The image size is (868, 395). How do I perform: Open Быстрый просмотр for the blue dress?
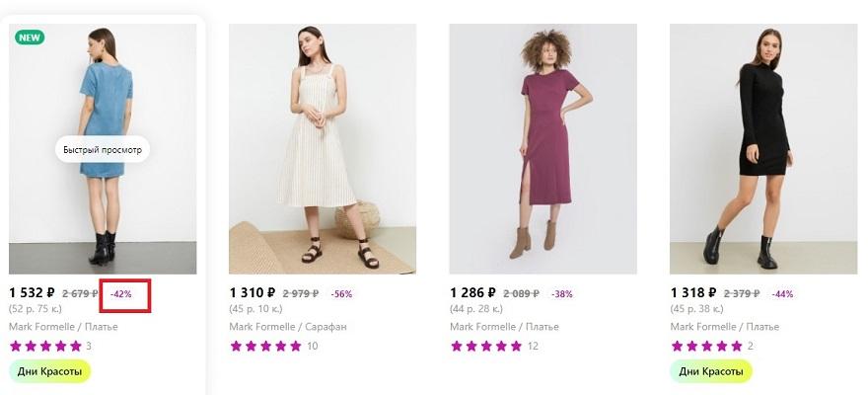(x=103, y=150)
